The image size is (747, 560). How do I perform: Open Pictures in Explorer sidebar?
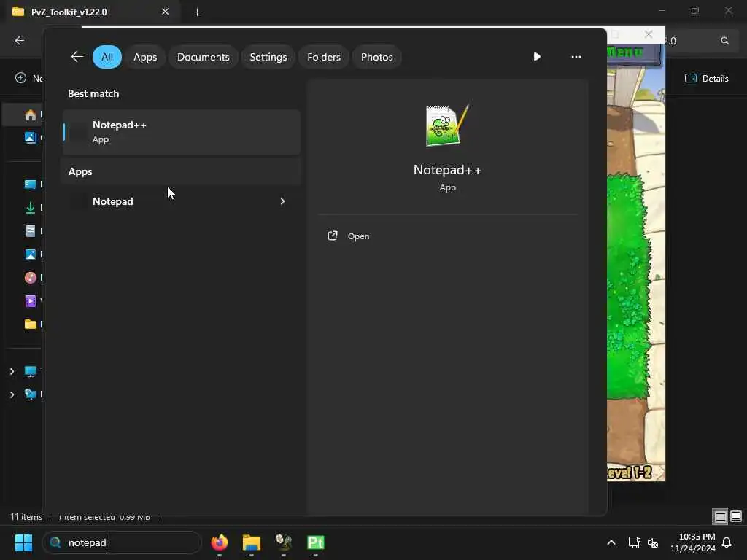pos(31,254)
